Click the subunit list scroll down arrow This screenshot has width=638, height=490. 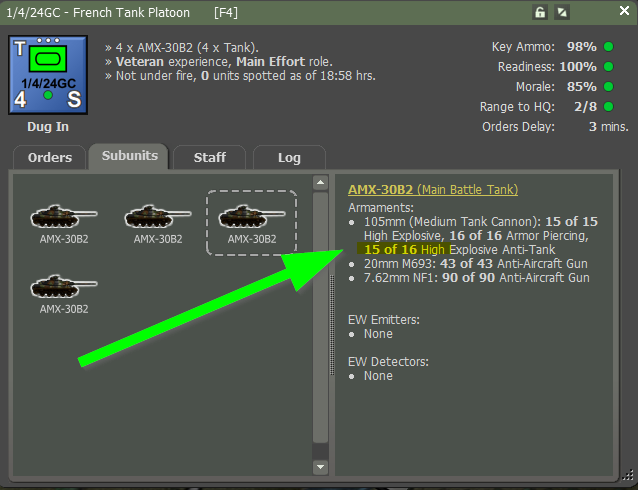click(x=321, y=467)
